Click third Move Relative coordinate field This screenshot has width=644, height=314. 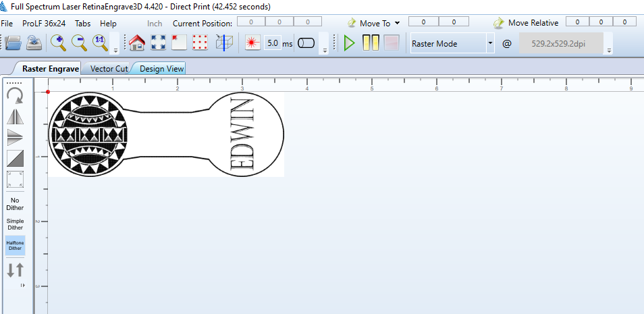coord(624,22)
